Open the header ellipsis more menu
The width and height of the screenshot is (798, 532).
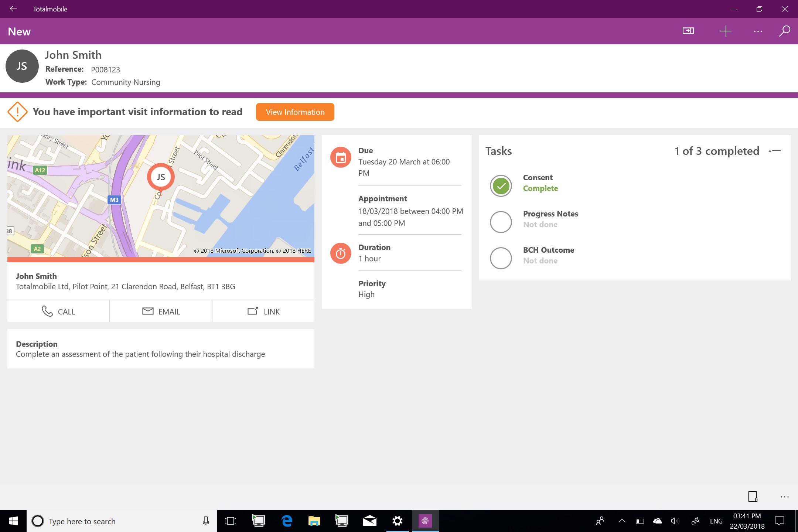coord(758,31)
